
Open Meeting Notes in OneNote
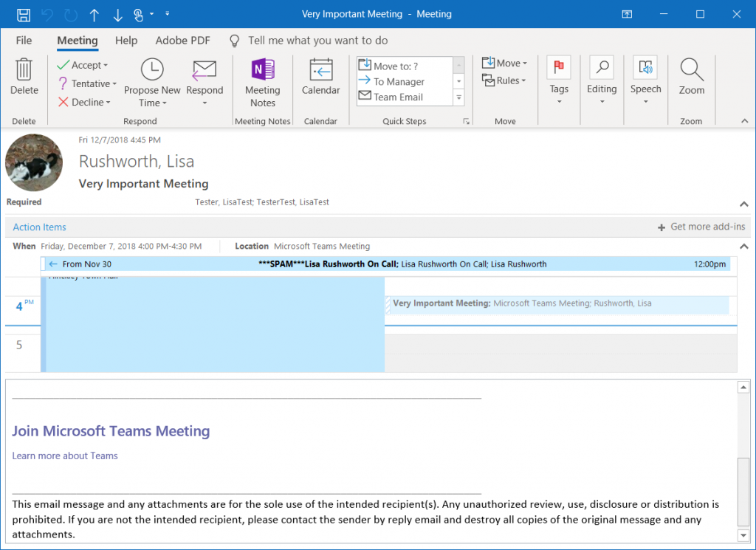click(263, 82)
